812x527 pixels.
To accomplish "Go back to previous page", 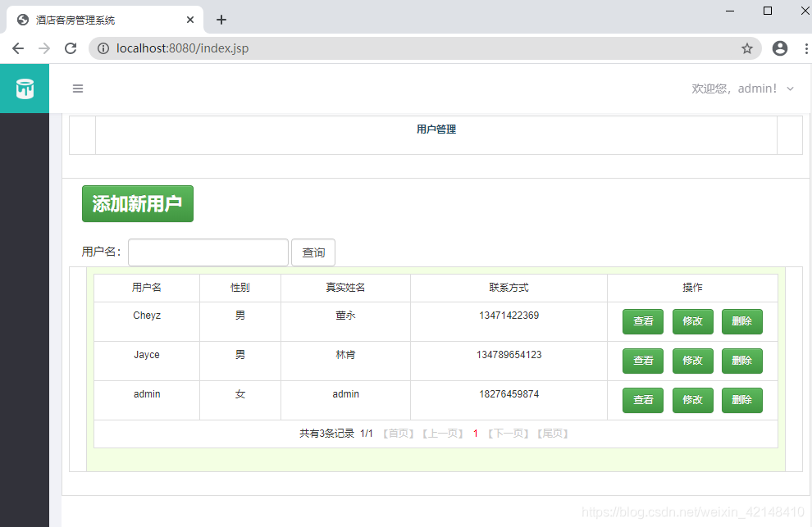I will 18,48.
